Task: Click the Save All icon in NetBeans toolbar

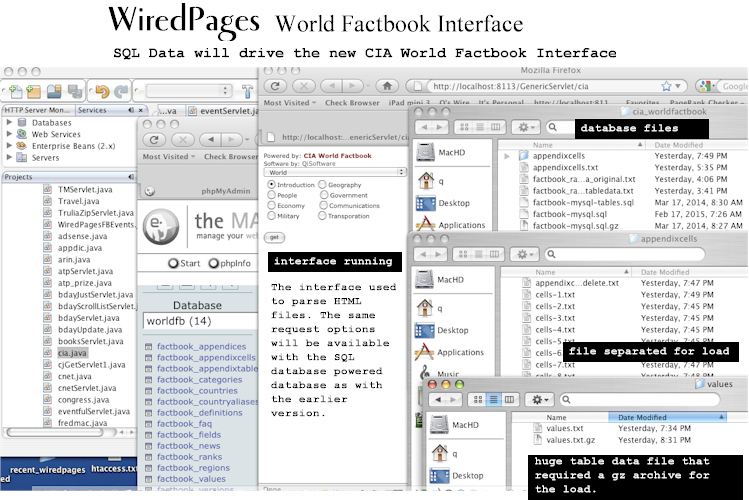Action: [x=75, y=91]
